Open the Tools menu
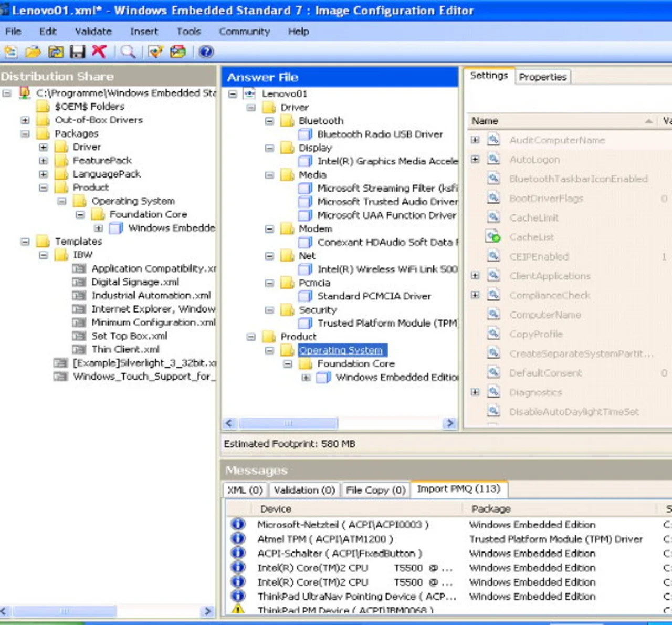Screen dimensions: 672x625 188,32
